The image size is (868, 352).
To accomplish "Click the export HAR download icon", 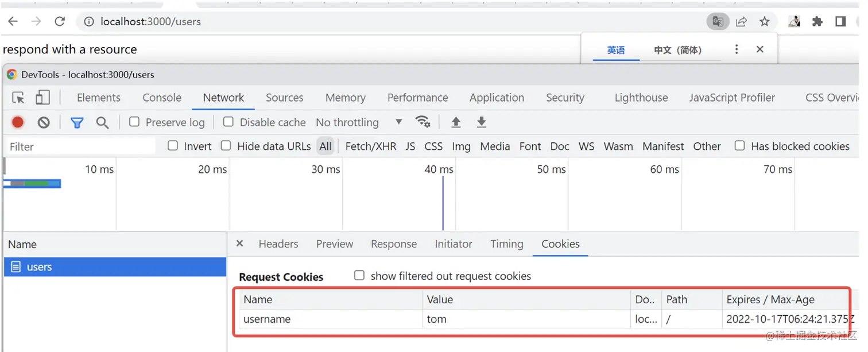I will click(482, 122).
